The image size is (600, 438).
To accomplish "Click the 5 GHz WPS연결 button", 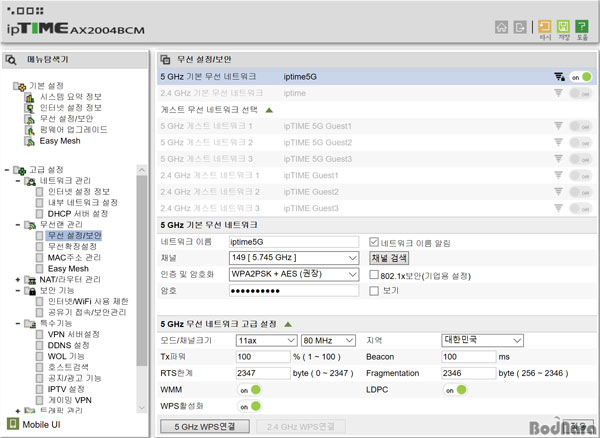I will pyautogui.click(x=205, y=427).
